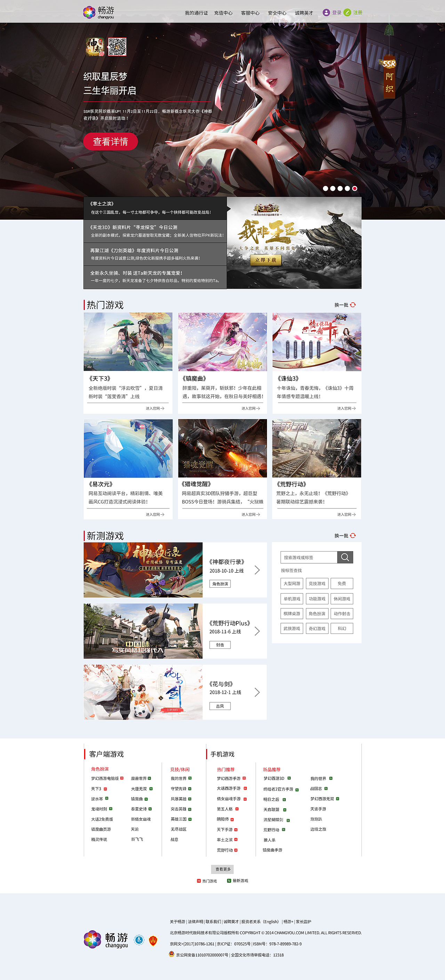Open the 《镇魔曲》 game thumbnail
Viewport: 445px width, 980px height.
[x=222, y=342]
